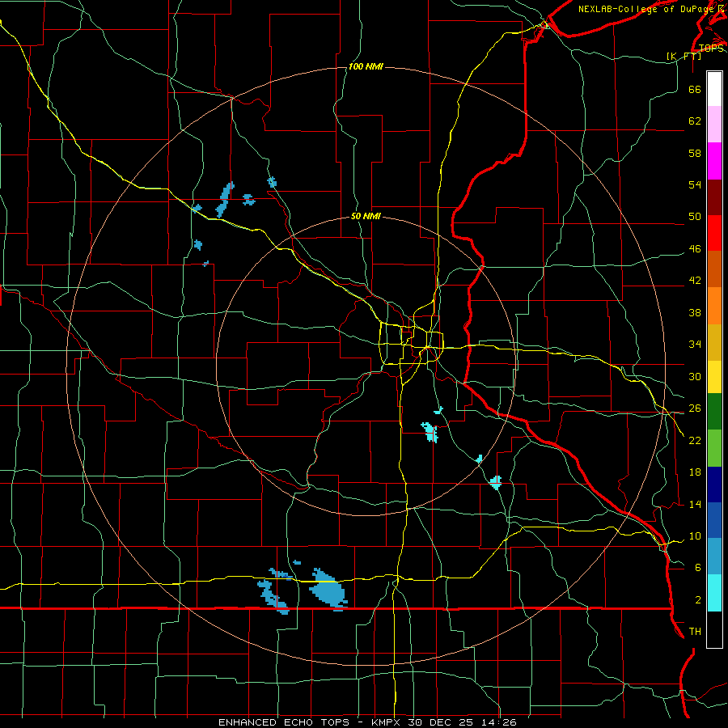Image resolution: width=728 pixels, height=728 pixels.
Task: Pick the light steel-blue legend swatch
Action: click(714, 557)
